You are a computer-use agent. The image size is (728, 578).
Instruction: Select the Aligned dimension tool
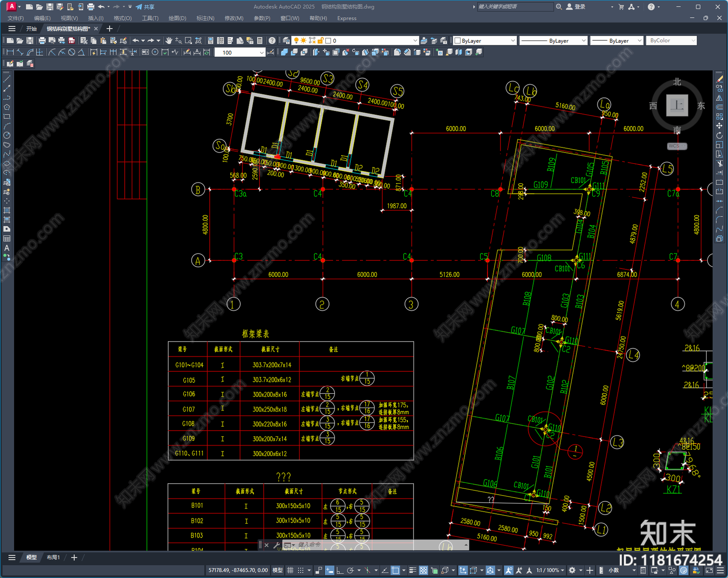pyautogui.click(x=20, y=52)
